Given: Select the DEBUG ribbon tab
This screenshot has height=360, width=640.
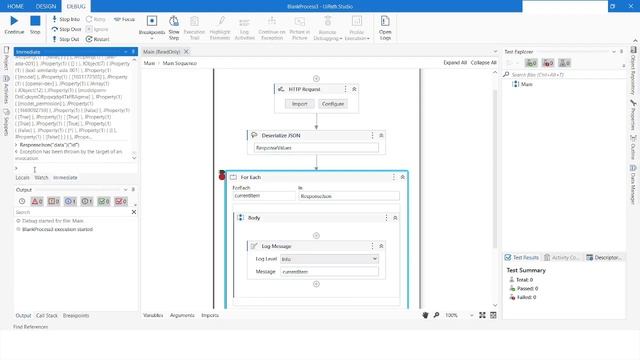Looking at the screenshot, I should (76, 6).
